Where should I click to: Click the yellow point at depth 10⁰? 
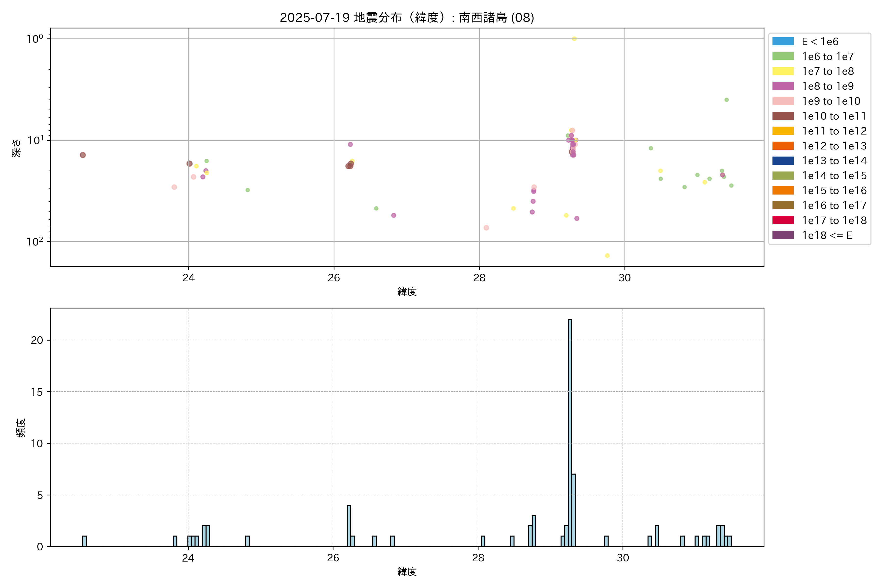574,39
